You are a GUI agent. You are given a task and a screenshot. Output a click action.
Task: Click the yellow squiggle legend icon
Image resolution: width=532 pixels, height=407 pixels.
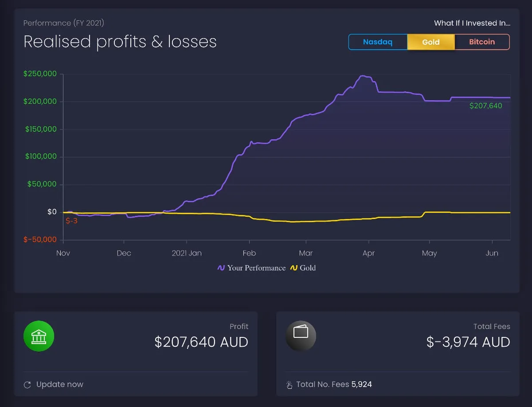click(x=293, y=268)
